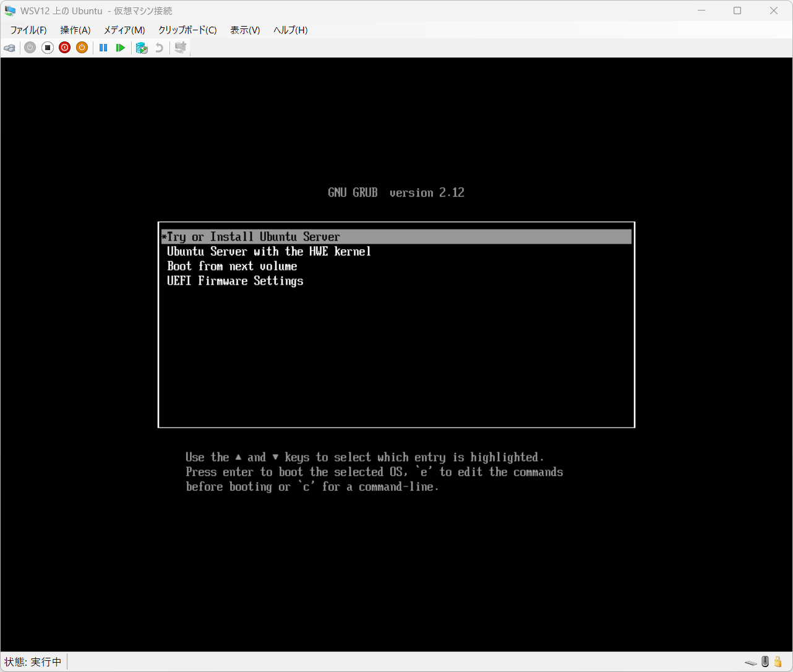793x672 pixels.
Task: Click the window title bar app icon
Action: pos(10,11)
